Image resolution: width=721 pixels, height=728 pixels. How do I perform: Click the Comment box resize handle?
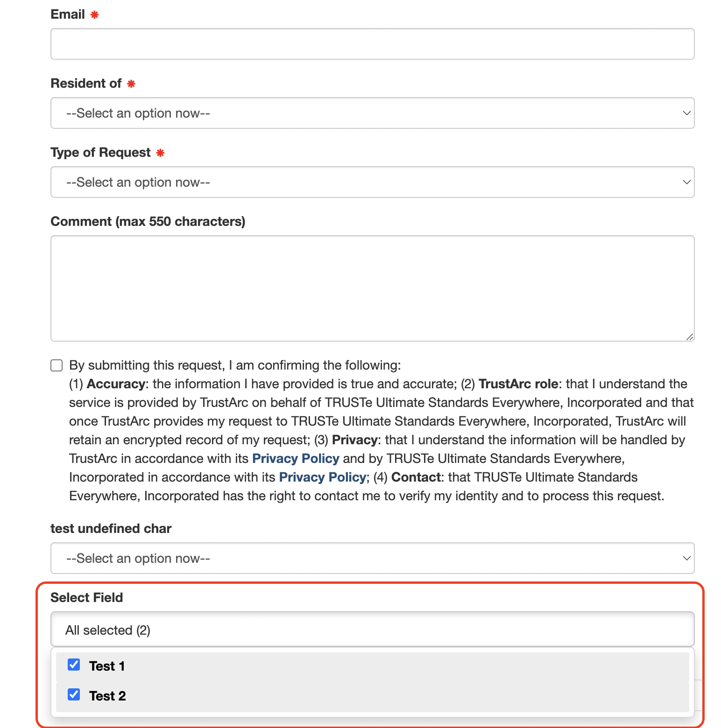[690, 336]
